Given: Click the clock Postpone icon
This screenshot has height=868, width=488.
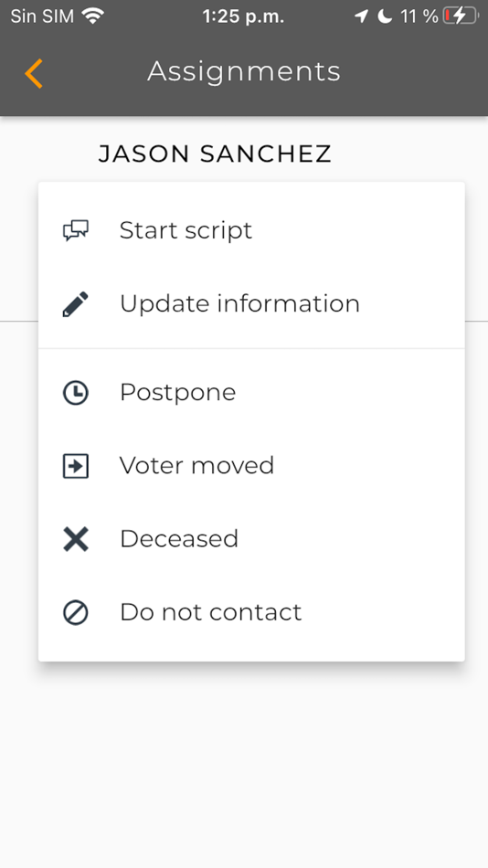Looking at the screenshot, I should coord(75,393).
